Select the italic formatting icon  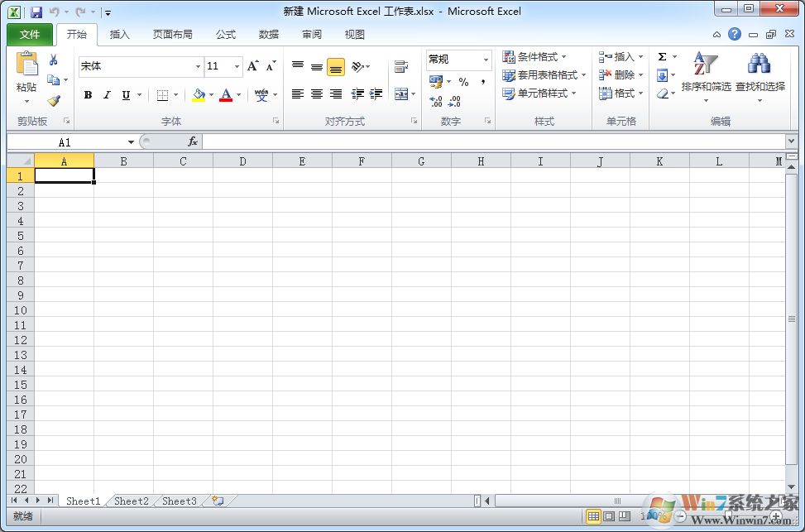coord(107,94)
